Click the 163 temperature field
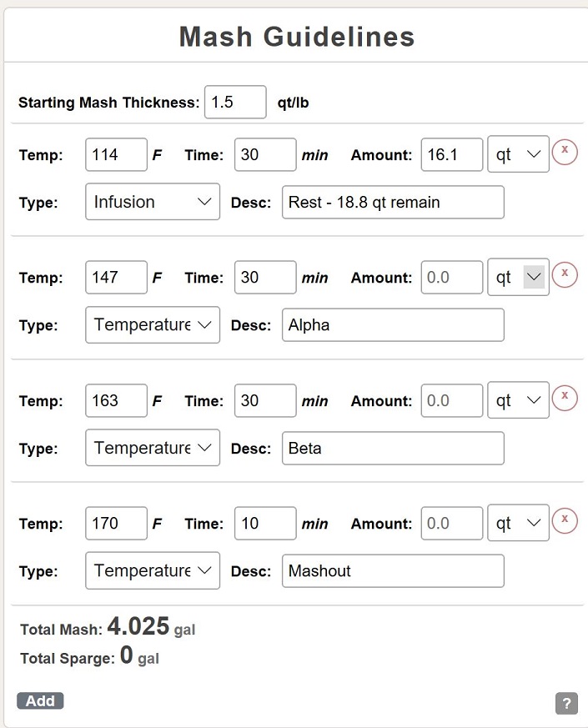The image size is (588, 728). tap(116, 401)
